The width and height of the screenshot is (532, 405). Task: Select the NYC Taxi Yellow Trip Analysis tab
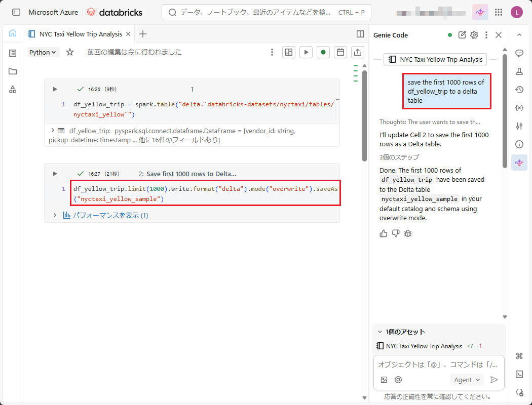point(80,34)
